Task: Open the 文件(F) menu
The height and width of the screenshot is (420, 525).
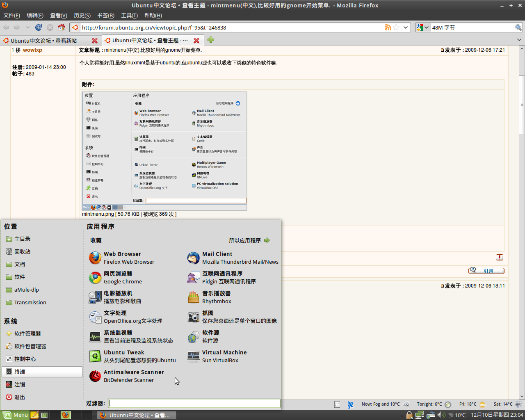Action: (x=11, y=16)
